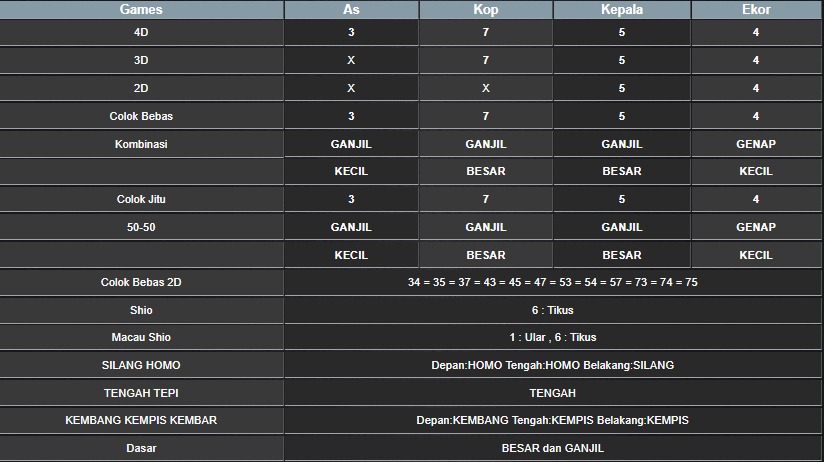Viewport: 824px width, 462px height.
Task: Select the SILANG HOMO row label
Action: pos(141,365)
